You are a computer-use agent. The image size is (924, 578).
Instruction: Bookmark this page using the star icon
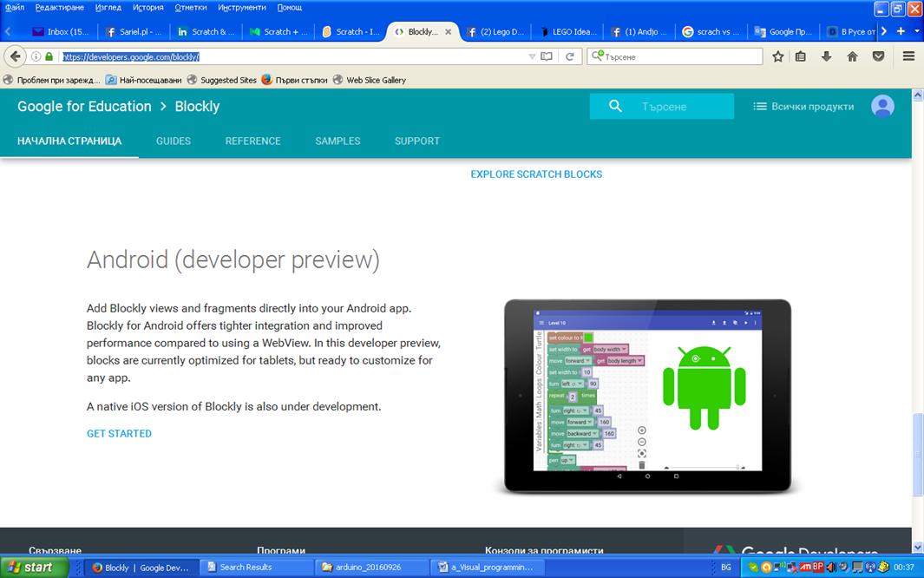pos(777,55)
